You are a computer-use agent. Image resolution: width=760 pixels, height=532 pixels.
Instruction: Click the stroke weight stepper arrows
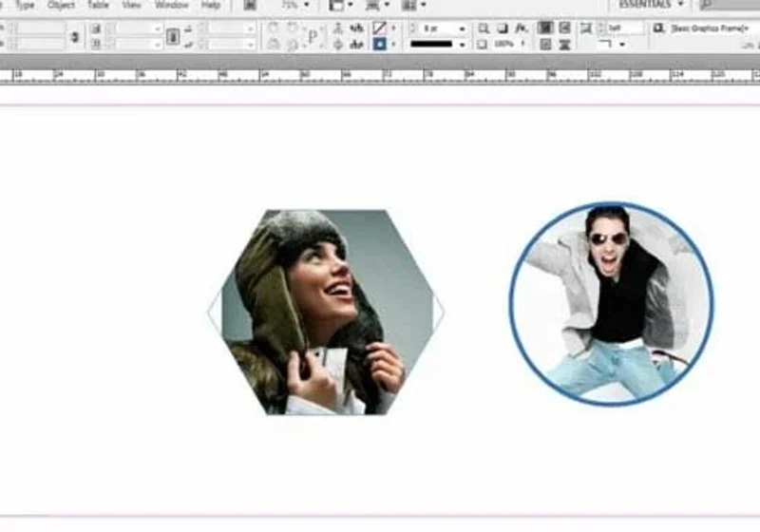(x=413, y=28)
